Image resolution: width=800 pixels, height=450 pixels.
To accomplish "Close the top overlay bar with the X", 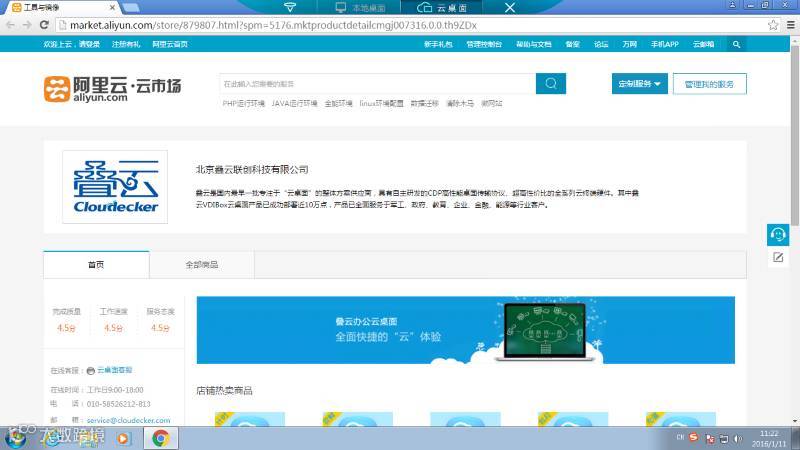I will (x=509, y=8).
